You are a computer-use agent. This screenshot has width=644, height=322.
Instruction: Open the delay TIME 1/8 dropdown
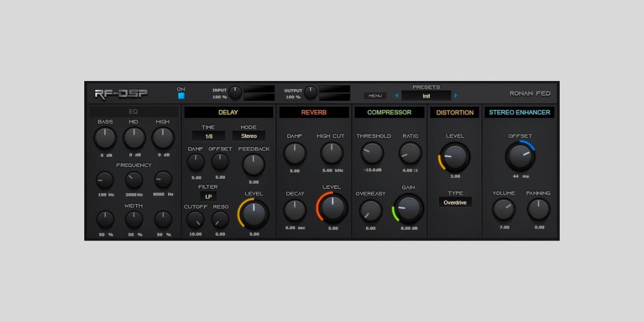click(x=208, y=136)
